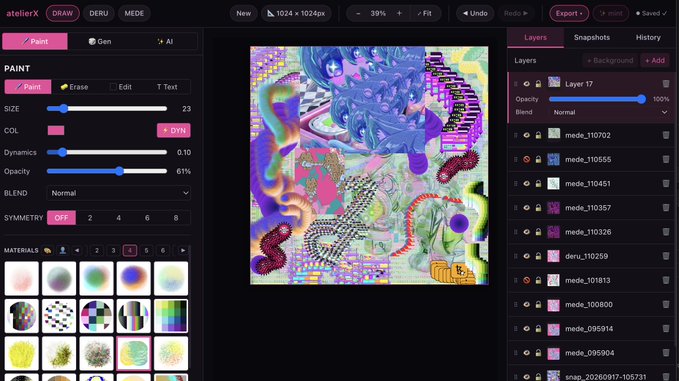Hide the deru_110259 layer

527,256
